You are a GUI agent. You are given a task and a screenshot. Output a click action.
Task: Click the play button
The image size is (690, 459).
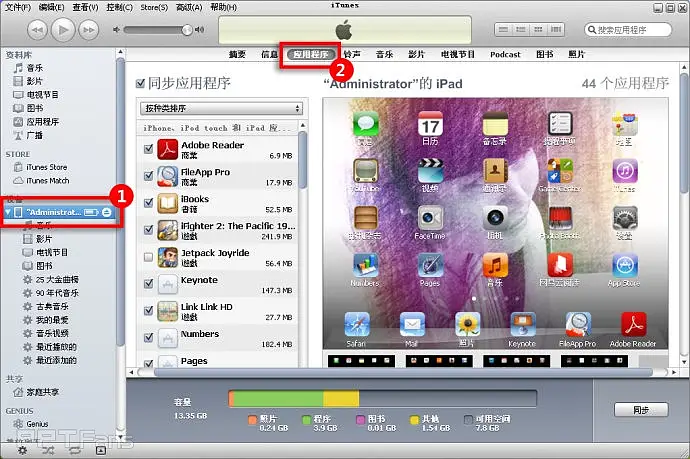[63, 29]
